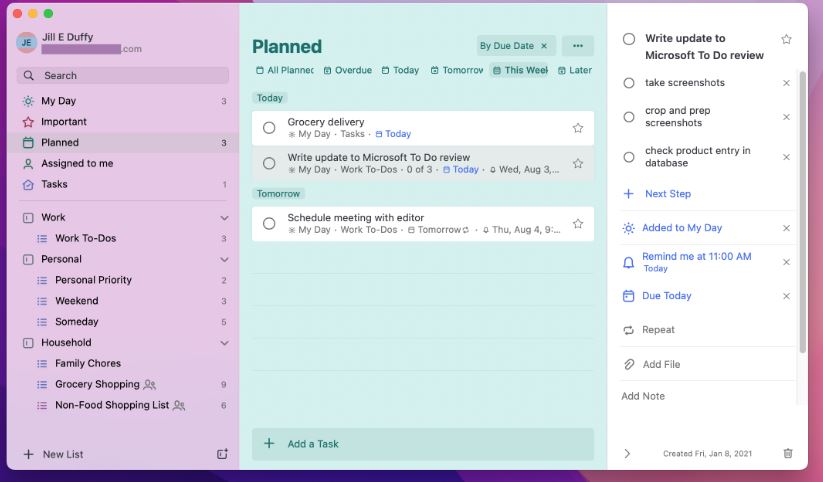Viewport: 823px width, 482px height.
Task: Collapse the Tomorrow section header
Action: click(278, 194)
